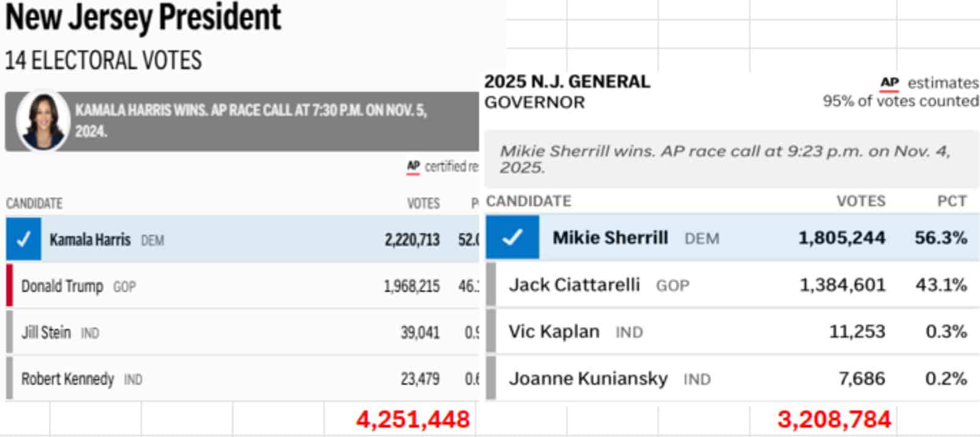Image resolution: width=980 pixels, height=437 pixels.
Task: Click the blue checkmark beside Kamala Harris
Action: 23,239
